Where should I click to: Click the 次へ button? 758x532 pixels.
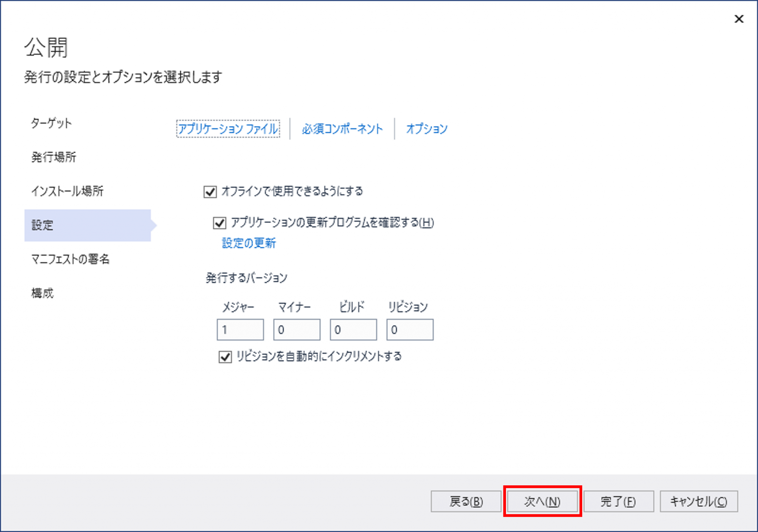[x=543, y=502]
